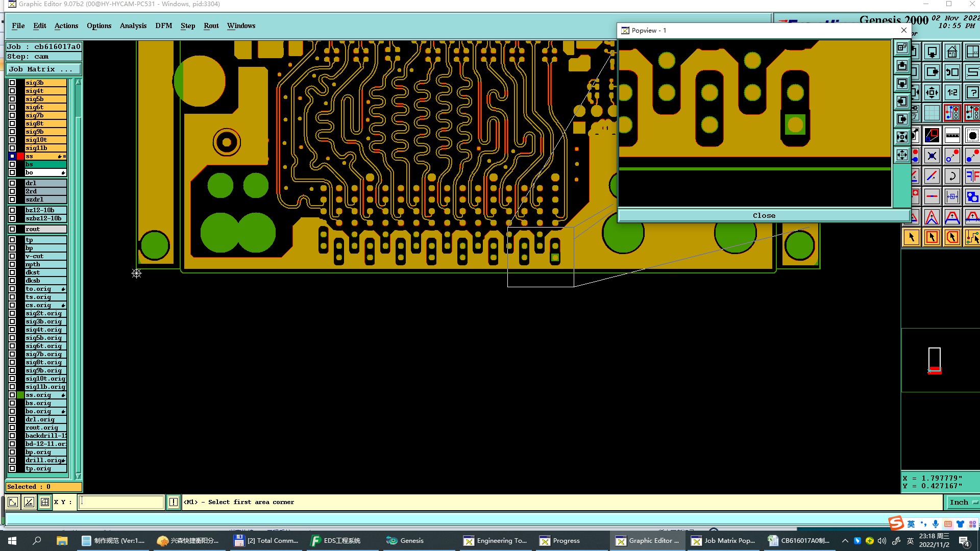Open the Analysis menu
980x551 pixels.
(x=133, y=26)
